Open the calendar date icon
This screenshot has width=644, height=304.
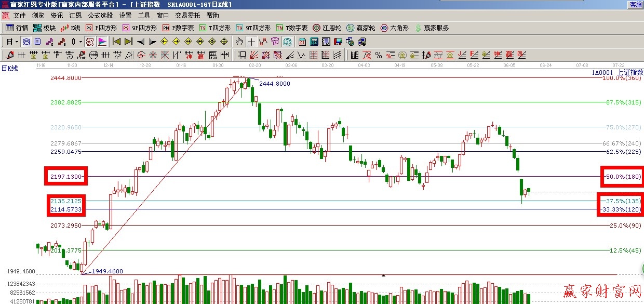(x=302, y=42)
